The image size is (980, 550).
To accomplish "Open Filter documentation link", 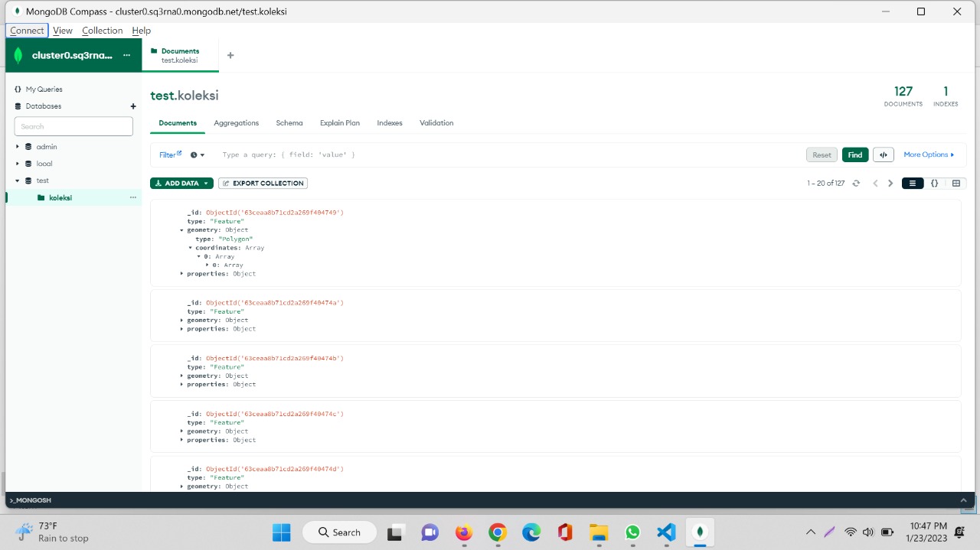I will 170,155.
